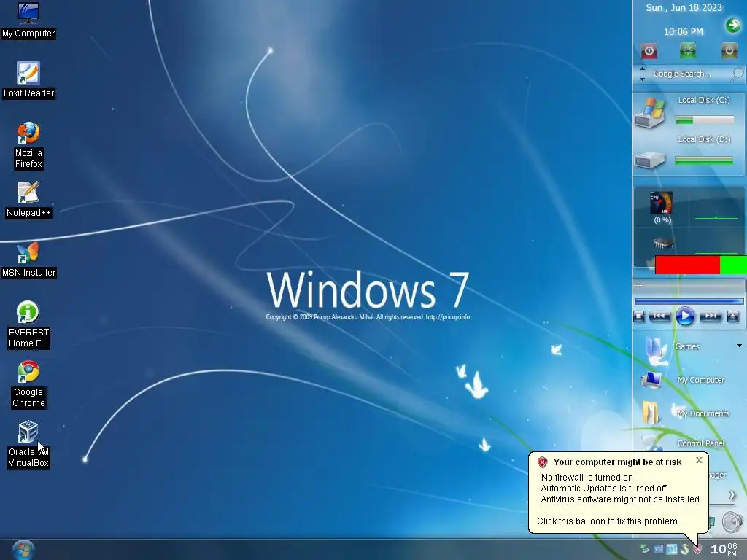Click the date text 'Sun , Jun 18 2023'
This screenshot has height=560, width=747.
pos(684,7)
